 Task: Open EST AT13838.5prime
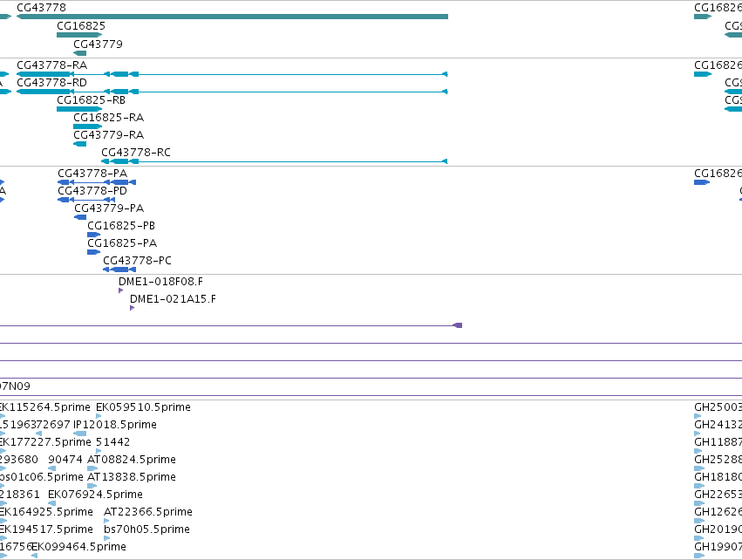132,477
